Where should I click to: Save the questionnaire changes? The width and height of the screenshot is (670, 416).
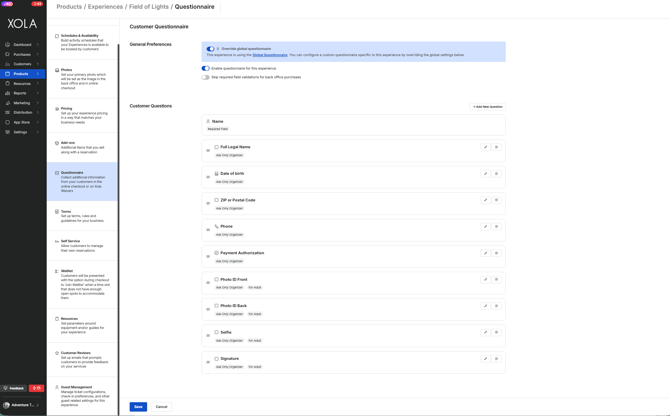[x=138, y=407]
